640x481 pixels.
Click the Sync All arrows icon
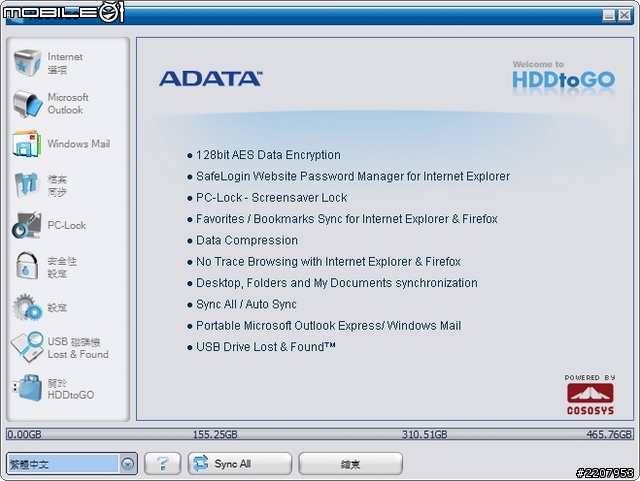[x=200, y=463]
